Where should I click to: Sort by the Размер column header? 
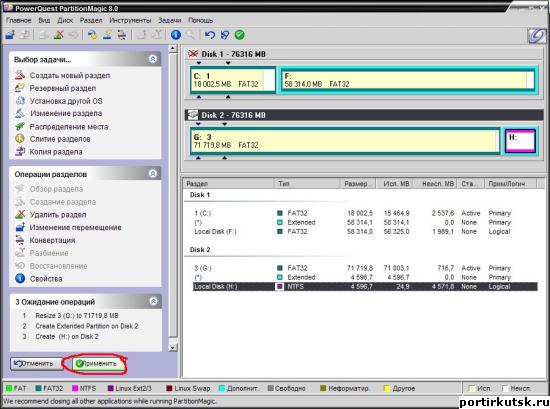point(358,183)
